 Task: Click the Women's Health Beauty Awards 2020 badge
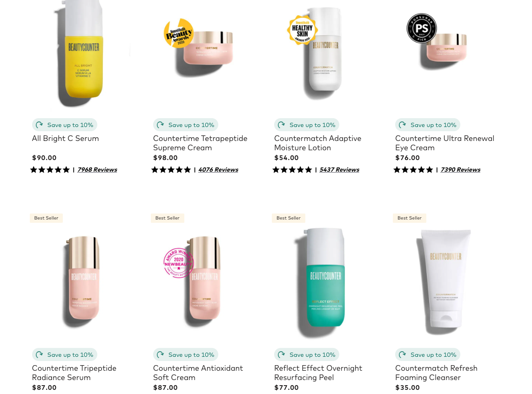[179, 33]
